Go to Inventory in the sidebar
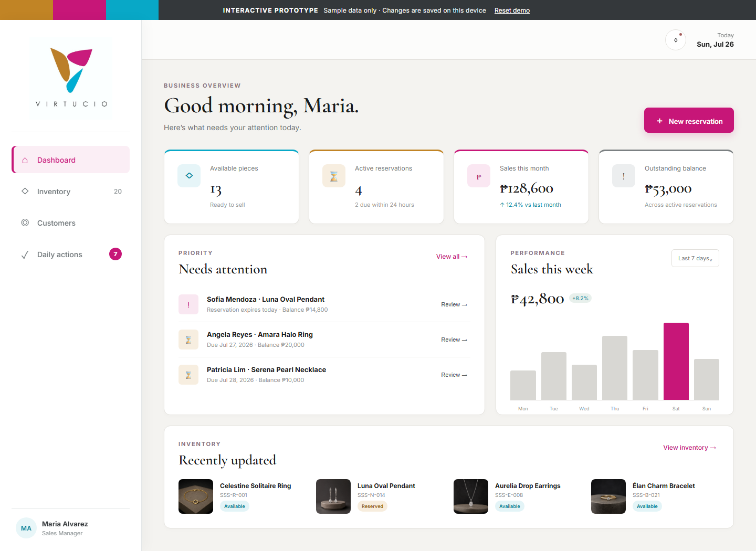Viewport: 756px width, 551px height. click(71, 191)
